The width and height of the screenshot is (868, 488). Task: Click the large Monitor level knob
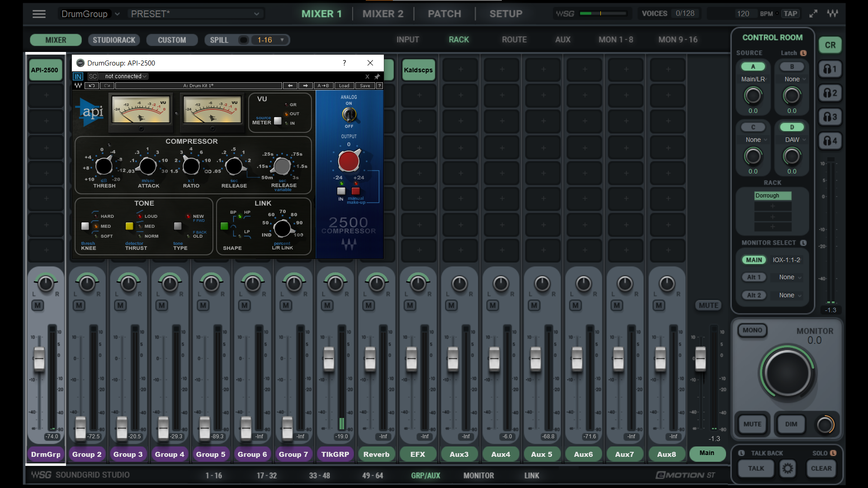(788, 374)
